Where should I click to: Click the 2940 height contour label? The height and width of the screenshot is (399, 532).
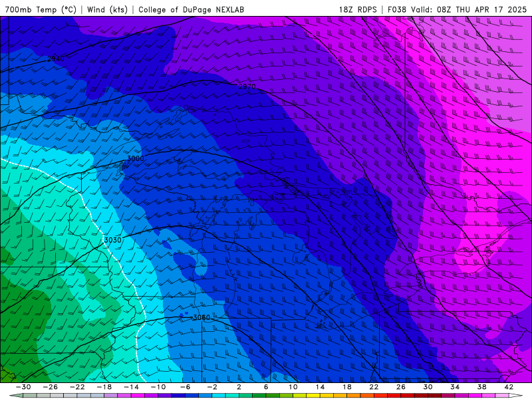tap(56, 59)
